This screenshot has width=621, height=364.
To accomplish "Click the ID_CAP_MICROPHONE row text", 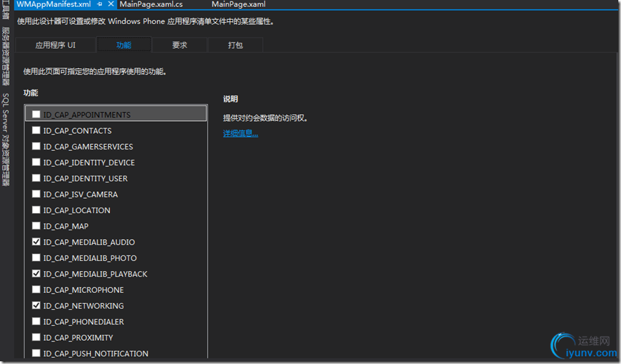I will [x=83, y=290].
